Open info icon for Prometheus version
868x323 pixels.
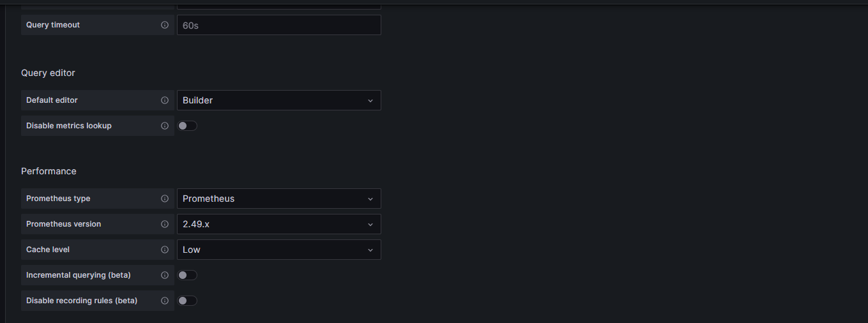(x=165, y=224)
